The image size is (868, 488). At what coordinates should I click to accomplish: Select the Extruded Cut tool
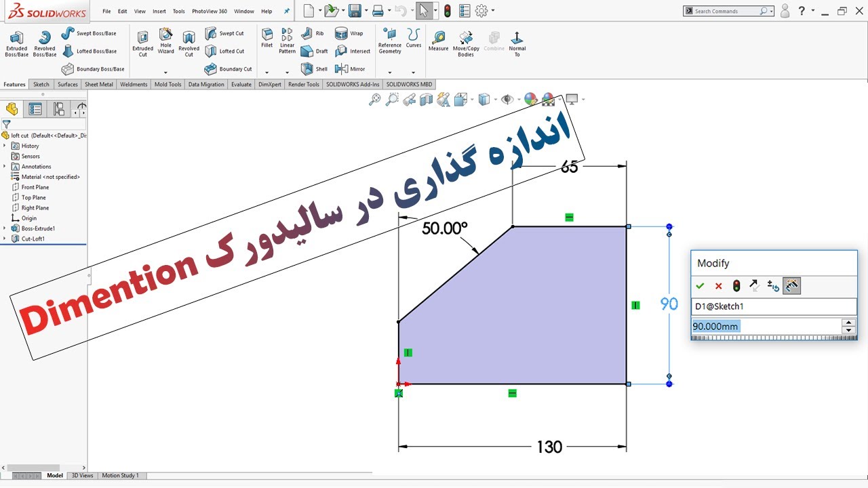[x=142, y=43]
